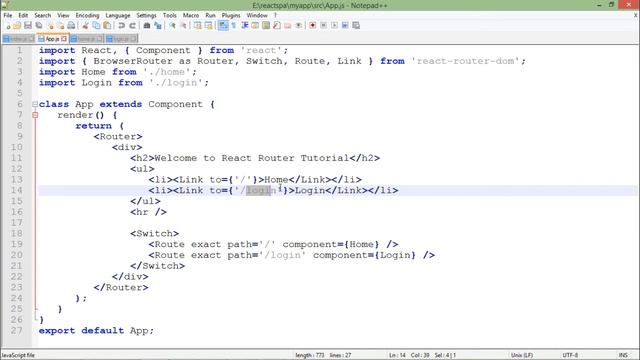Click the UTF-8 encoding status entry
Viewport: 640px width, 360px height.
[570, 355]
